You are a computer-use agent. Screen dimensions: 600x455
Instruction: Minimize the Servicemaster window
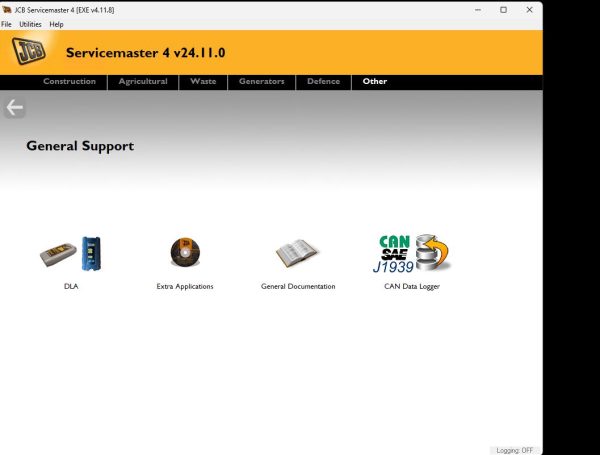(x=478, y=10)
